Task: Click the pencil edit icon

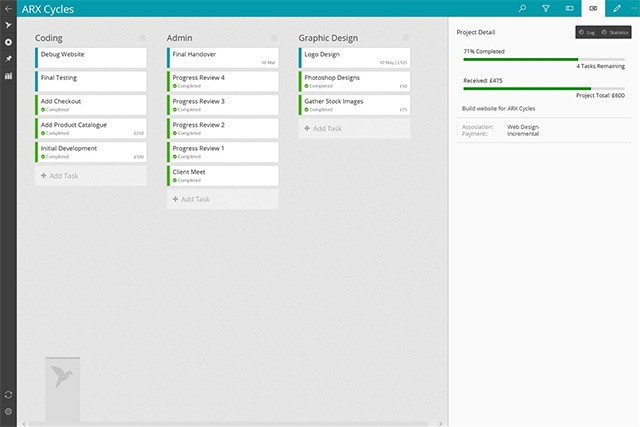Action: click(x=616, y=8)
